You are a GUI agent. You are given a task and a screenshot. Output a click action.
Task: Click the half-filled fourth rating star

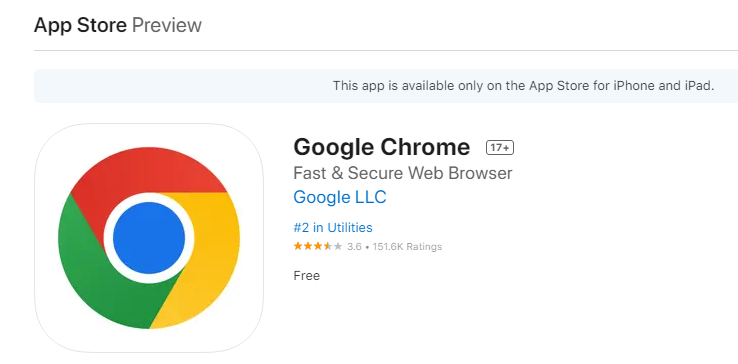pyautogui.click(x=328, y=246)
